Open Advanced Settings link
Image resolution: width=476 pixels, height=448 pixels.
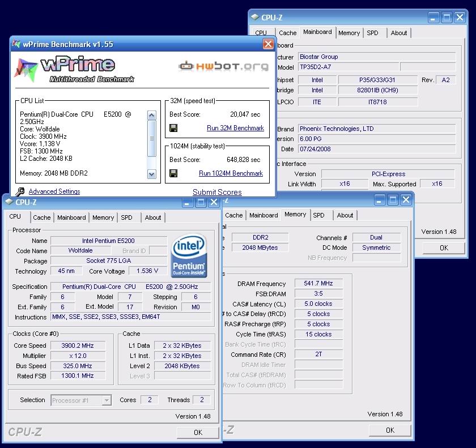click(x=54, y=191)
